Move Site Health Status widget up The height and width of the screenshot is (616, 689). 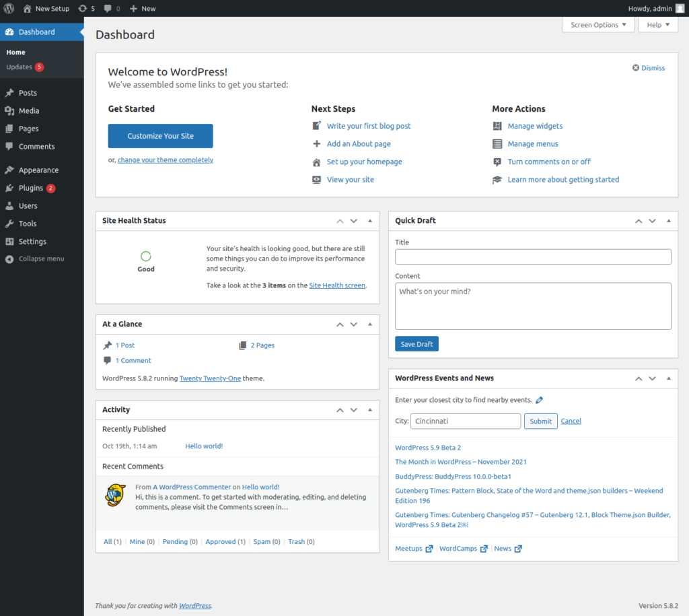[x=340, y=221]
